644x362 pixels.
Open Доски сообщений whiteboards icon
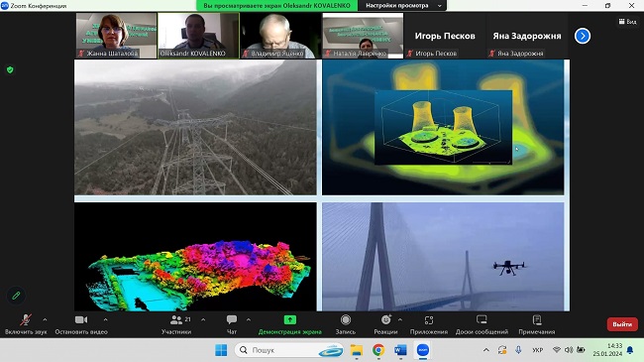[482, 319]
